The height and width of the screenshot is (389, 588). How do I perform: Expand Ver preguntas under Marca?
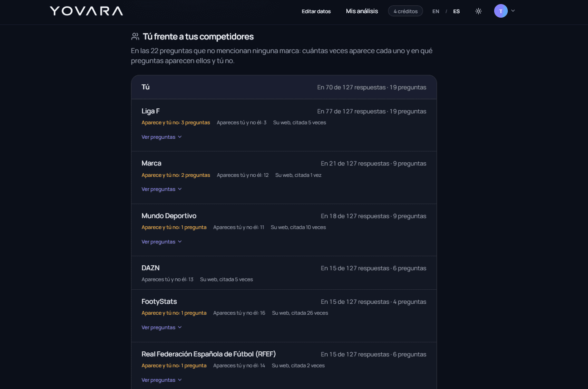(161, 189)
